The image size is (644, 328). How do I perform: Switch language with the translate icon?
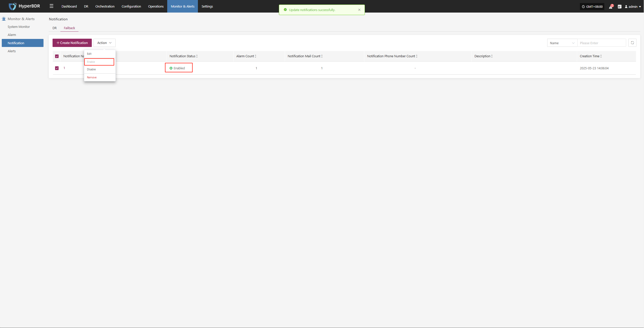(620, 7)
